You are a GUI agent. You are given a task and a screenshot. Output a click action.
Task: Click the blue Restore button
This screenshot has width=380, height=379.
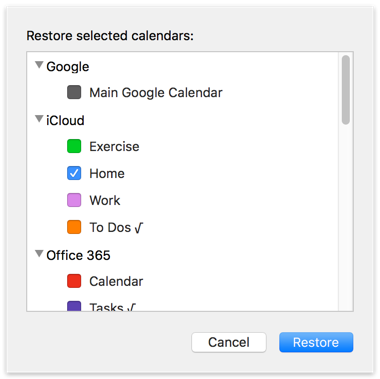[x=316, y=342]
